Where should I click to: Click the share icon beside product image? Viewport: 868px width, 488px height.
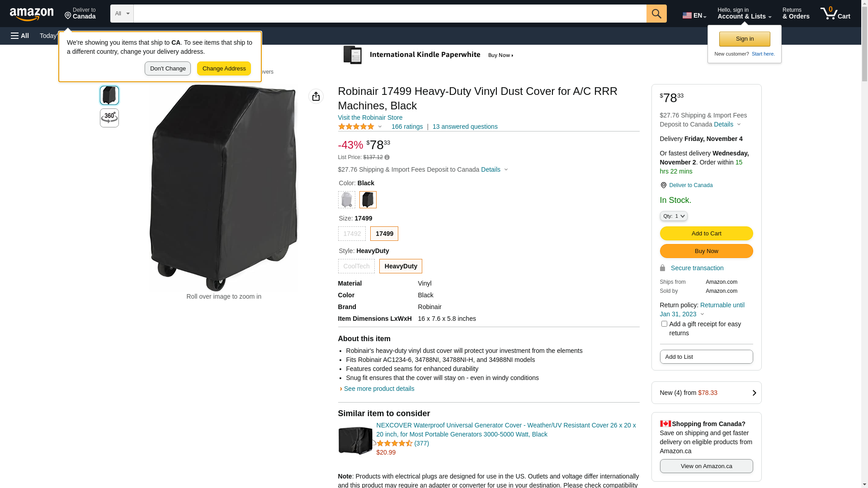coord(316,96)
